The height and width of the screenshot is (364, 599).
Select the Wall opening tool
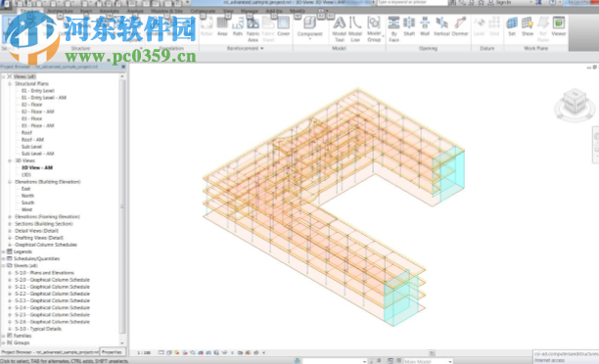pos(425,26)
